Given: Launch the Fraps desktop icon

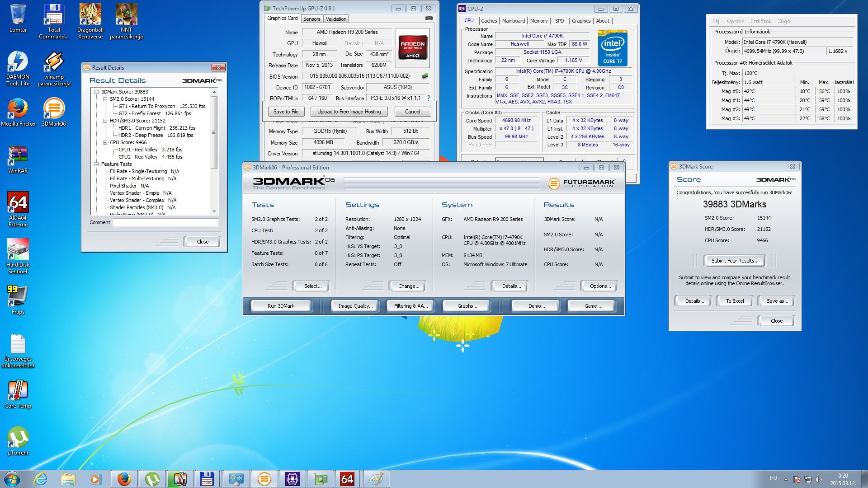Looking at the screenshot, I should [x=18, y=300].
